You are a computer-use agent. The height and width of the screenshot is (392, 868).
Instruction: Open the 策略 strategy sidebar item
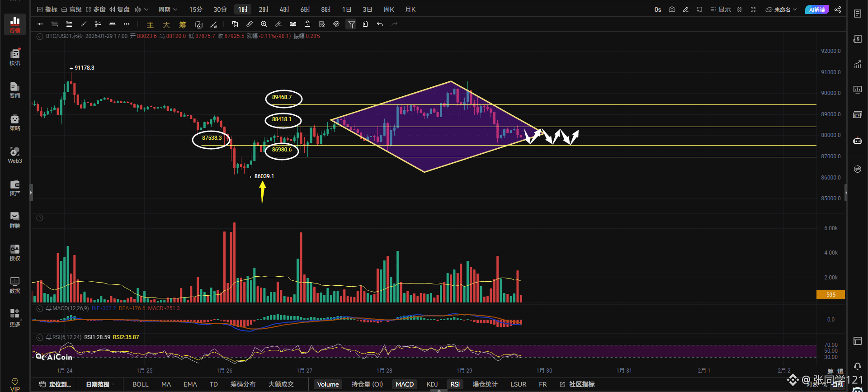click(15, 122)
